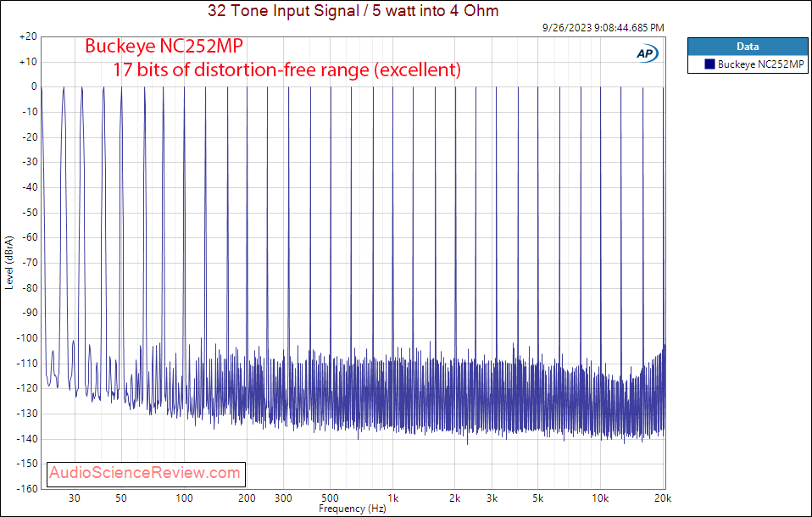
Task: Click the '-90' level axis tick label
Action: [x=29, y=313]
